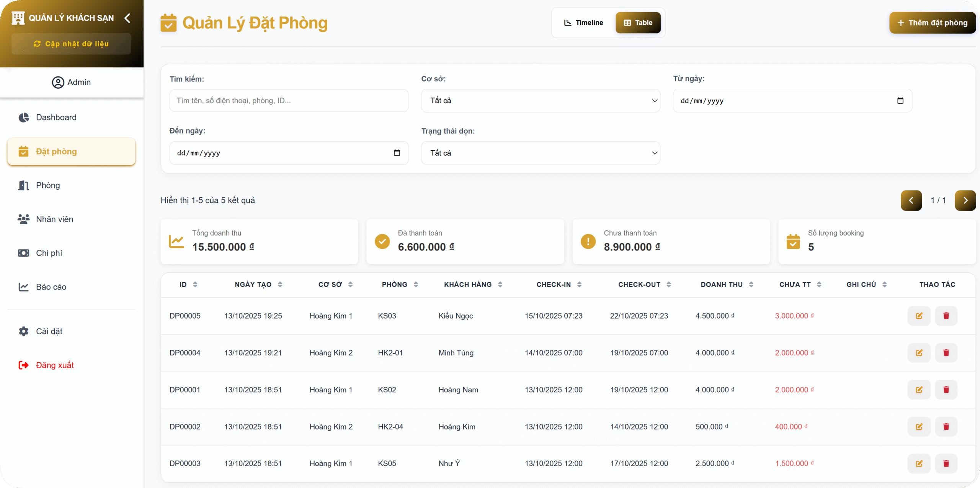980x488 pixels.
Task: Go to next results page
Action: point(965,200)
